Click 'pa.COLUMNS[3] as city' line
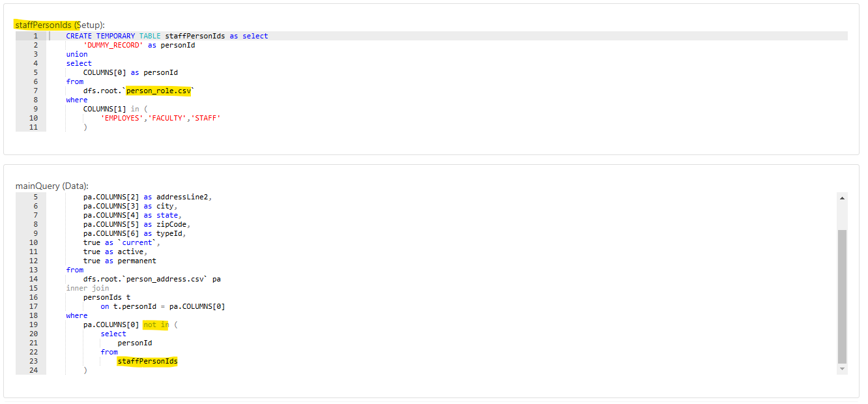The image size is (868, 404). 130,206
